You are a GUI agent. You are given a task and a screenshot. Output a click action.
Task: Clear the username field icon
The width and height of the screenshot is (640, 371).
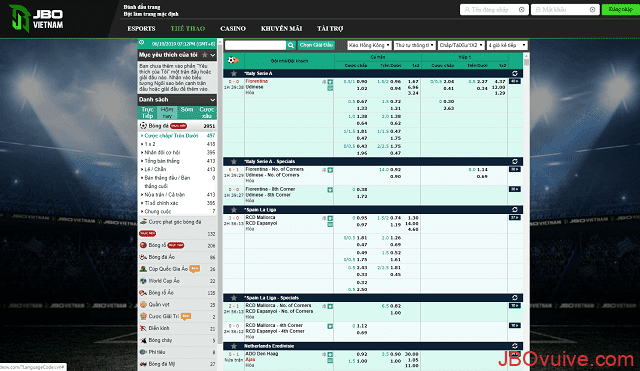point(521,10)
